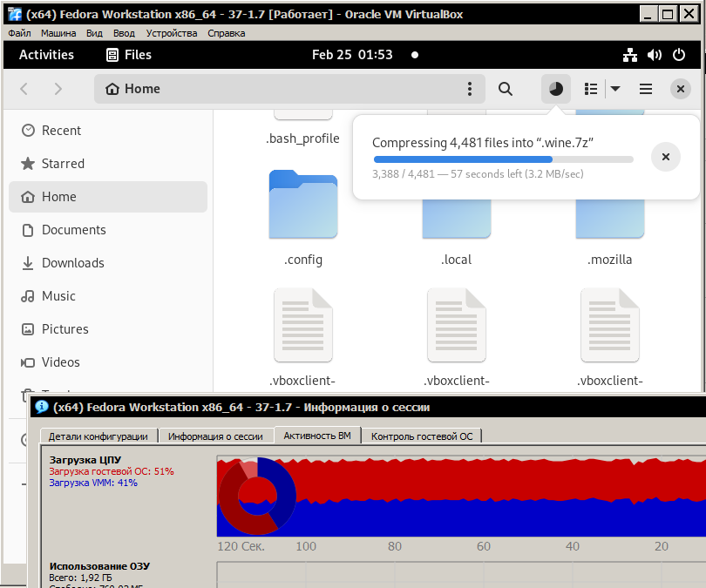Click the Использование ОЗУ heading
The width and height of the screenshot is (706, 588).
click(99, 566)
